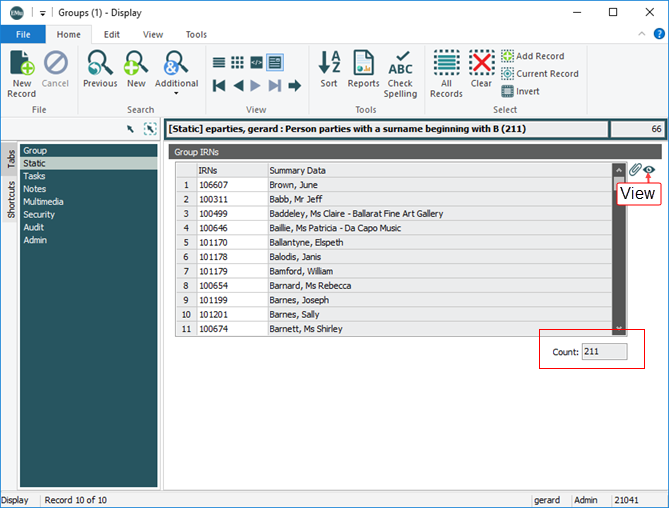The image size is (669, 508).
Task: Click the Count field showing 211
Action: [604, 352]
